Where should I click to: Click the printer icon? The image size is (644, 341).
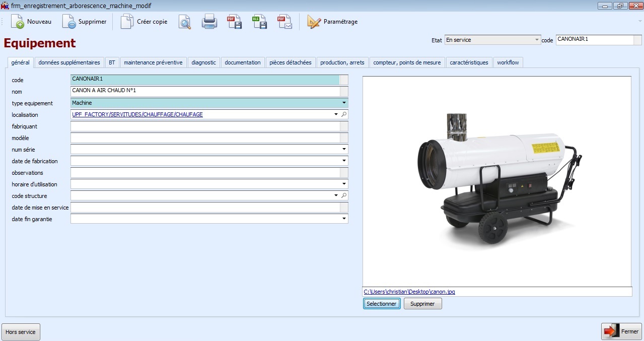pos(209,22)
